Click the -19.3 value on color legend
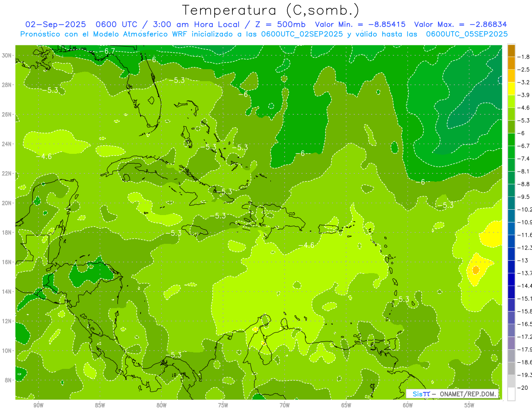This screenshot has height=411, width=532. click(525, 375)
